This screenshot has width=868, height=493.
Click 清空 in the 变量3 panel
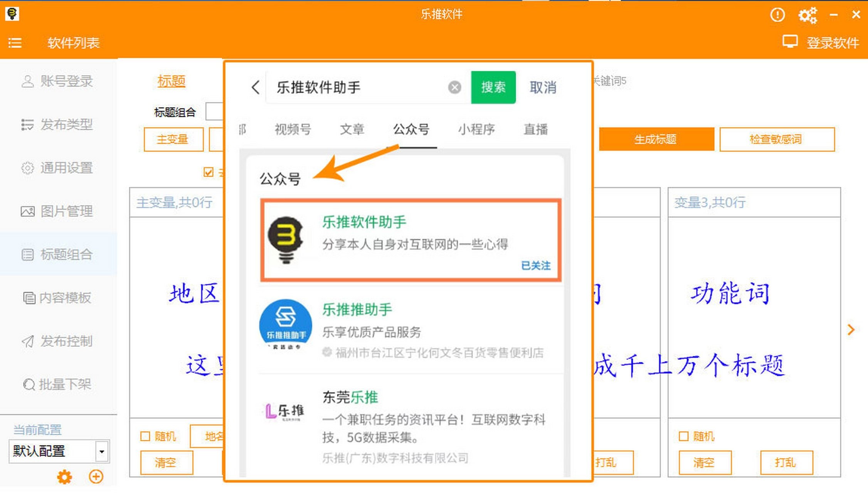[705, 462]
